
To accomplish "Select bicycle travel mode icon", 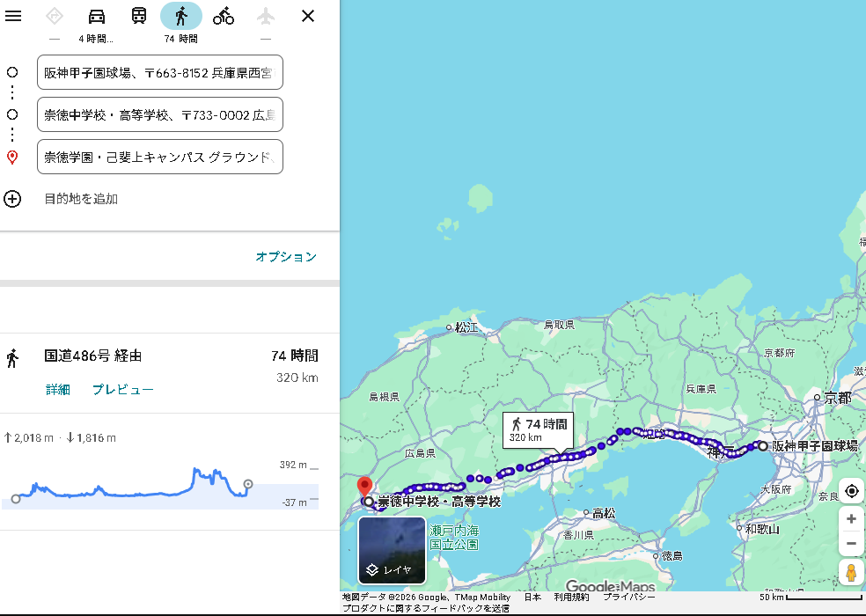I will tap(224, 16).
